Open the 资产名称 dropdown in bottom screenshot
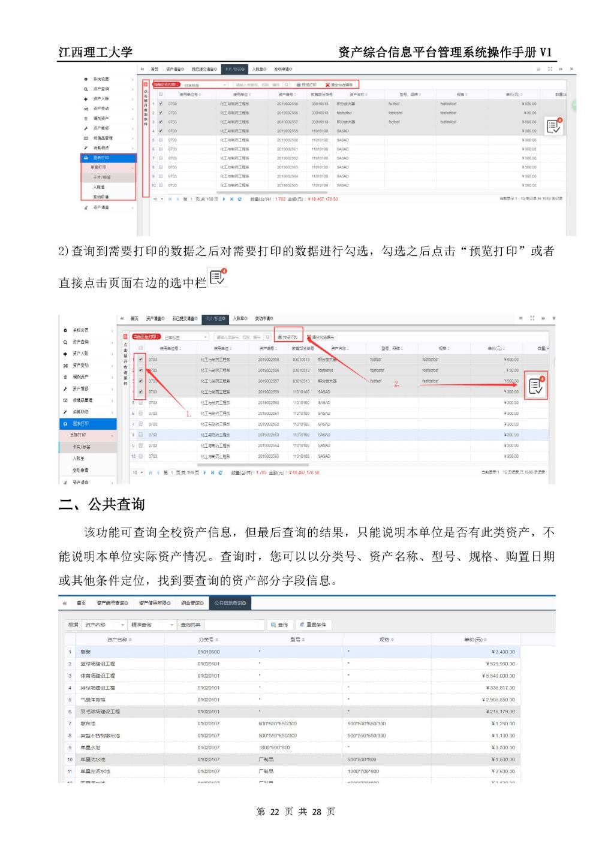The width and height of the screenshot is (614, 868). click(104, 625)
